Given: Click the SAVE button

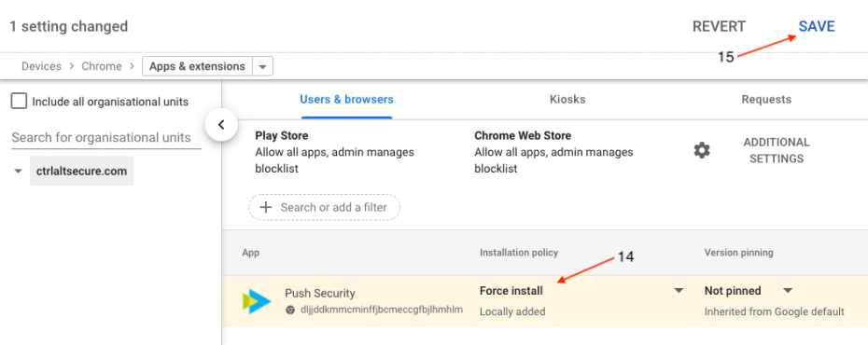Looking at the screenshot, I should [x=817, y=26].
